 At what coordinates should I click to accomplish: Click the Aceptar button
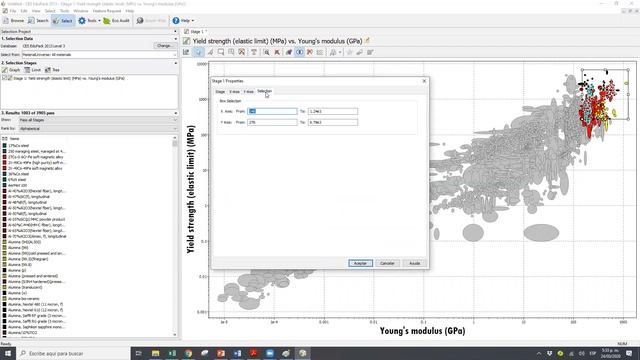click(x=360, y=263)
